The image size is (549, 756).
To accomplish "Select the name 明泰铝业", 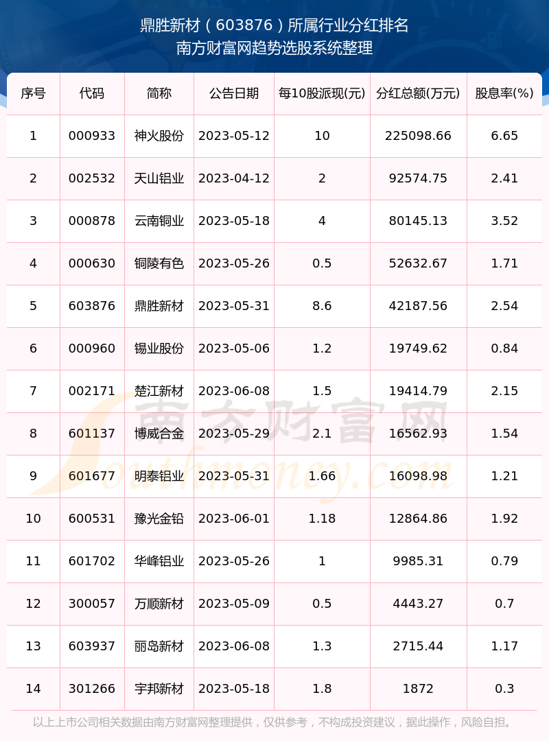I will click(x=159, y=476).
